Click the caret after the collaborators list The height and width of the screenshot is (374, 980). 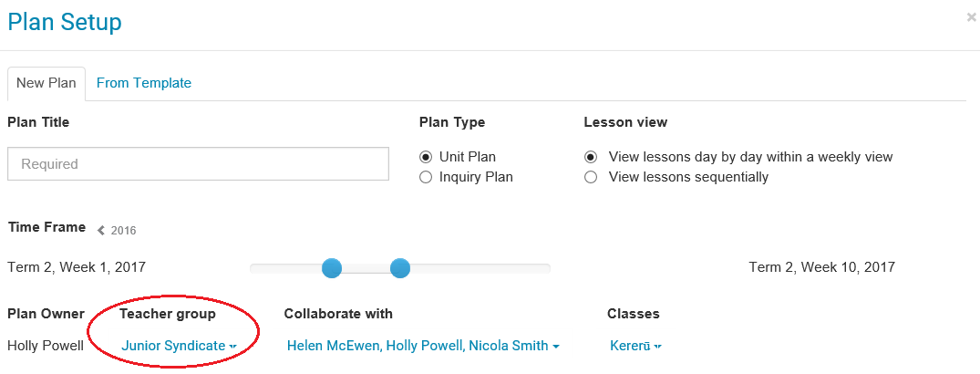[556, 347]
